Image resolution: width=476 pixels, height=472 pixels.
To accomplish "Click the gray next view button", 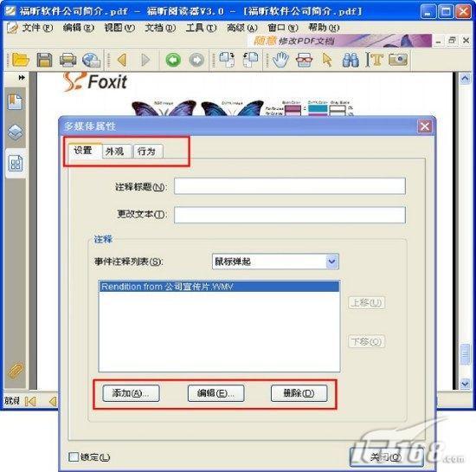I will click(196, 60).
